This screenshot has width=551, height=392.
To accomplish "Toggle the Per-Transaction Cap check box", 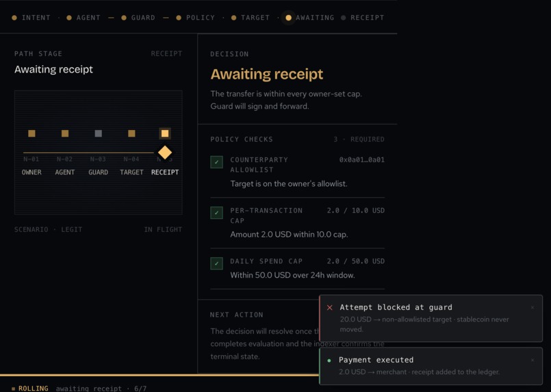I will [216, 213].
